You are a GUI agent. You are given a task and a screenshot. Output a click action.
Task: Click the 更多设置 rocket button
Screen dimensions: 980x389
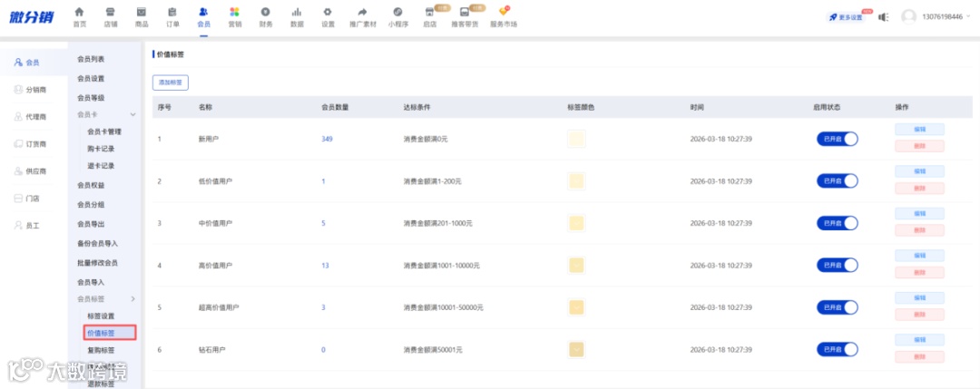[847, 17]
